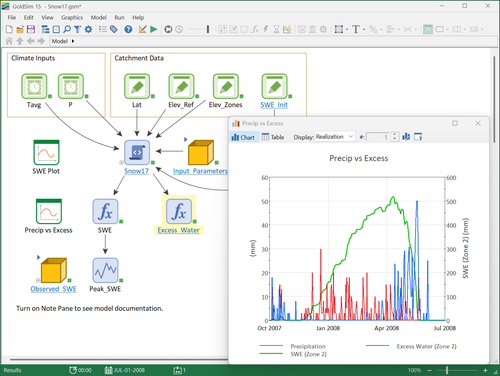This screenshot has height=376, width=500.
Task: Open the Model menu
Action: [99, 17]
